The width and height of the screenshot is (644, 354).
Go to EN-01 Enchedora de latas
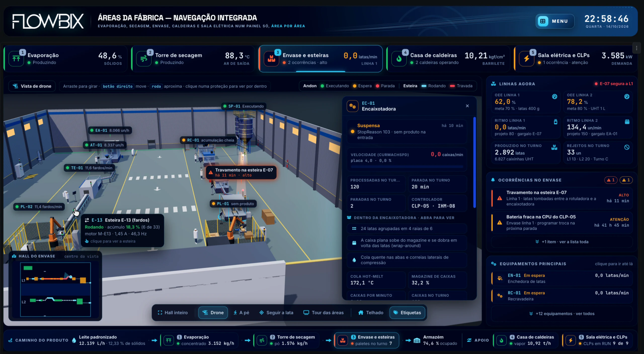pyautogui.click(x=562, y=278)
